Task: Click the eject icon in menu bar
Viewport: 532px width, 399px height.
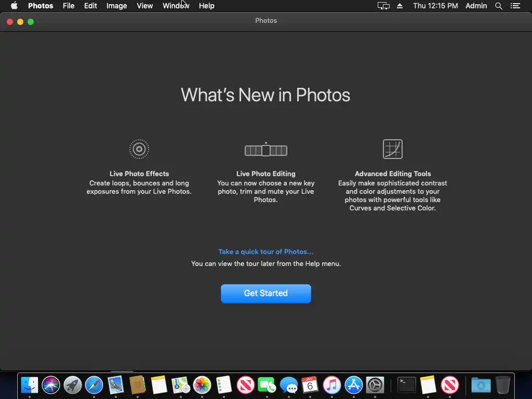Action: click(x=400, y=6)
